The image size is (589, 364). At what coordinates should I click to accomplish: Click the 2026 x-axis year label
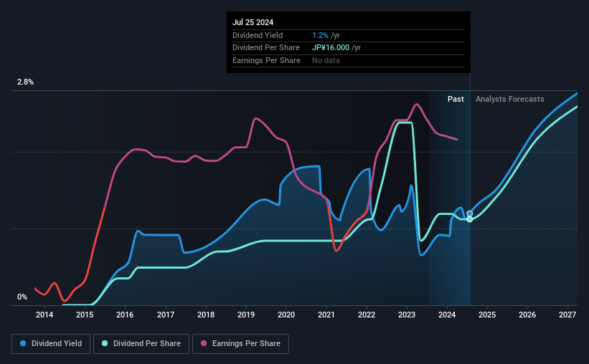[527, 315]
